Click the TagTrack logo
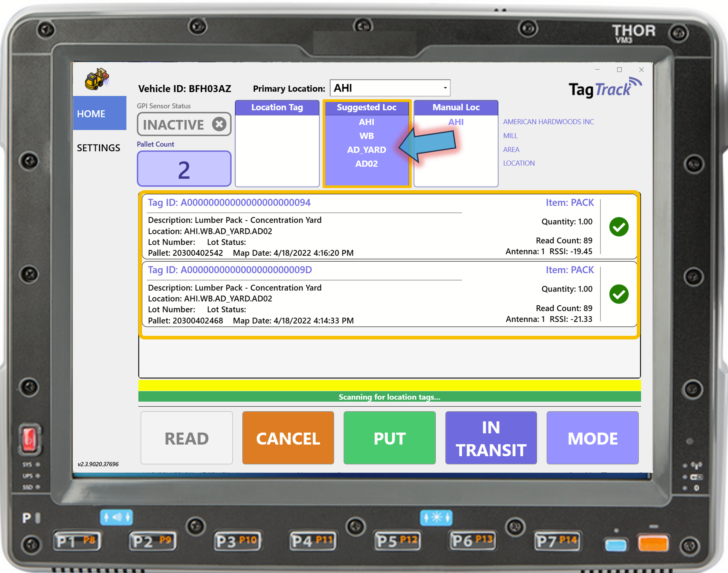 click(x=605, y=89)
